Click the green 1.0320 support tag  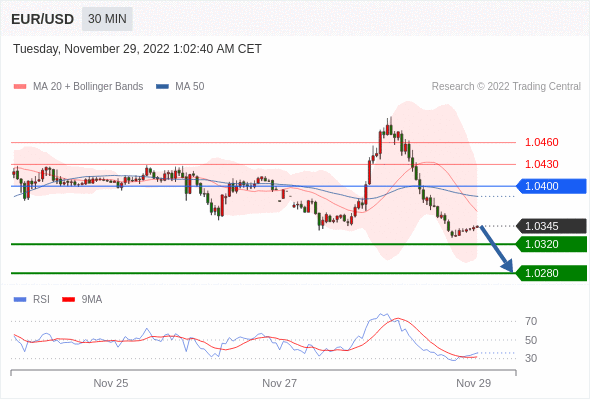tap(551, 244)
